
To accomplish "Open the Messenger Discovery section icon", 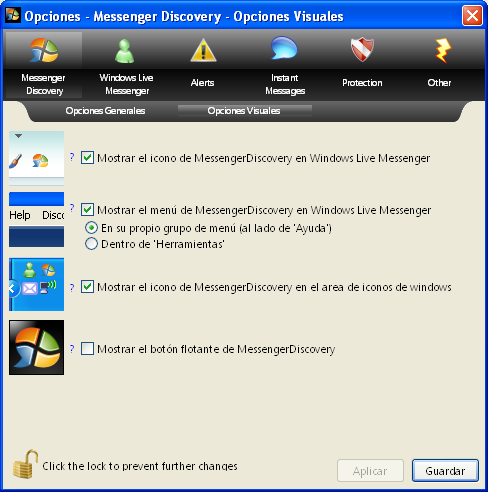I will (x=44, y=50).
